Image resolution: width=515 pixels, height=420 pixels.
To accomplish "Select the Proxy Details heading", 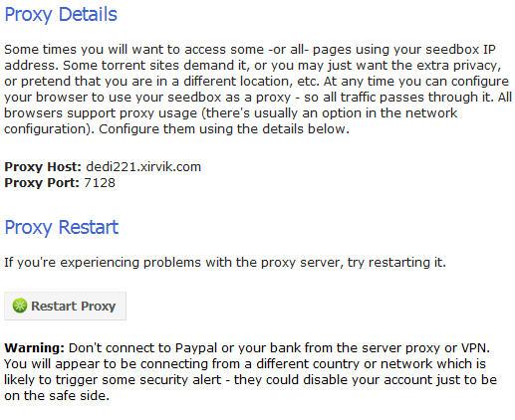I will (x=61, y=15).
